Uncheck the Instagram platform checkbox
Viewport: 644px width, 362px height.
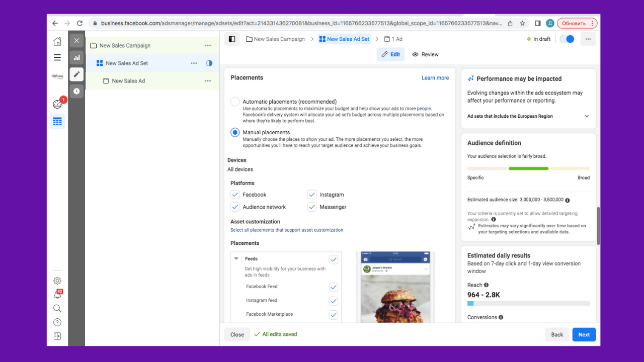[x=312, y=195]
